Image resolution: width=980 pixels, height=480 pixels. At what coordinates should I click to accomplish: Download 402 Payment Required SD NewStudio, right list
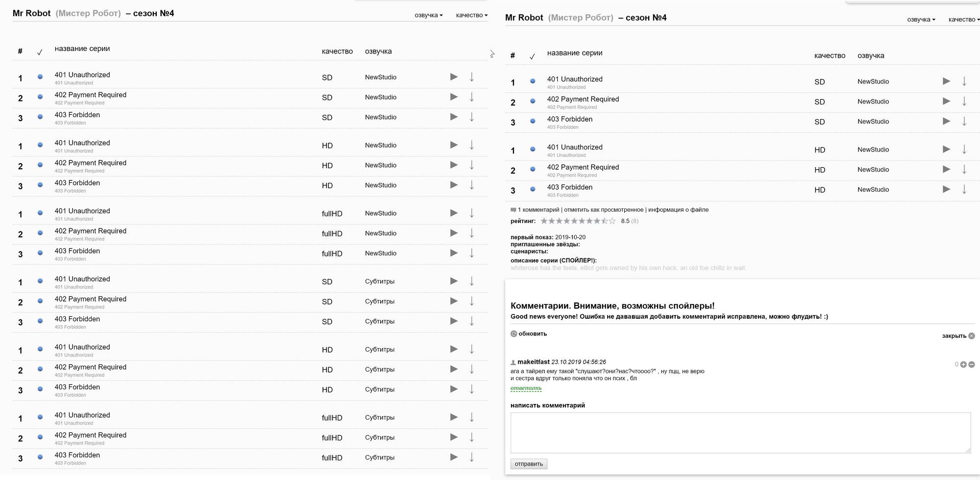coord(964,101)
